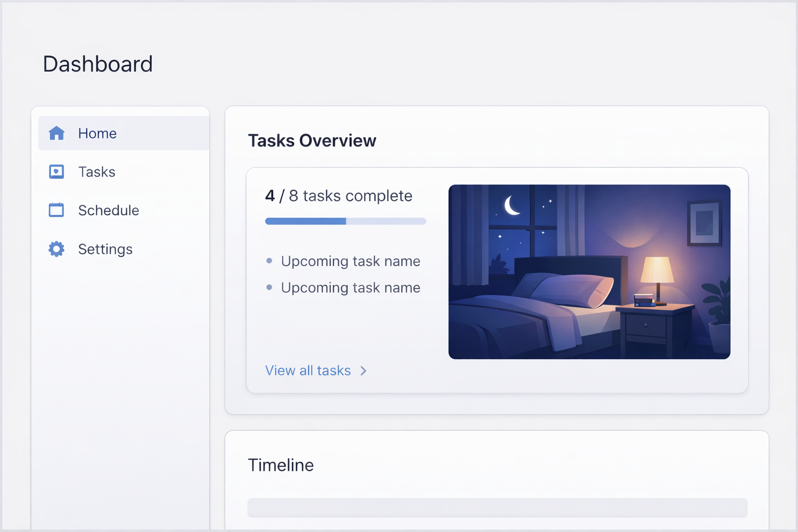Click the tasks completion progress bar
798x532 pixels.
345,221
